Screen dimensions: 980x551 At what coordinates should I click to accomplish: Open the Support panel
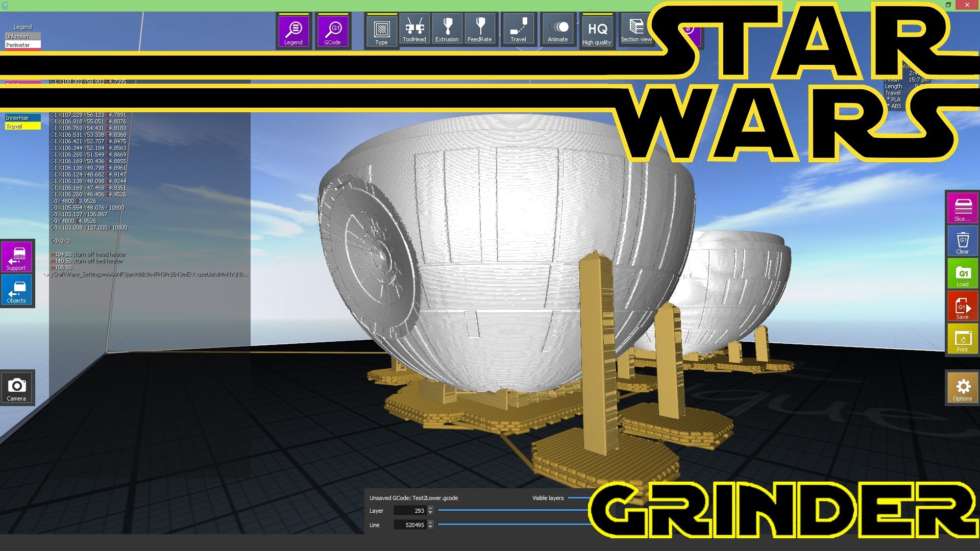click(16, 257)
